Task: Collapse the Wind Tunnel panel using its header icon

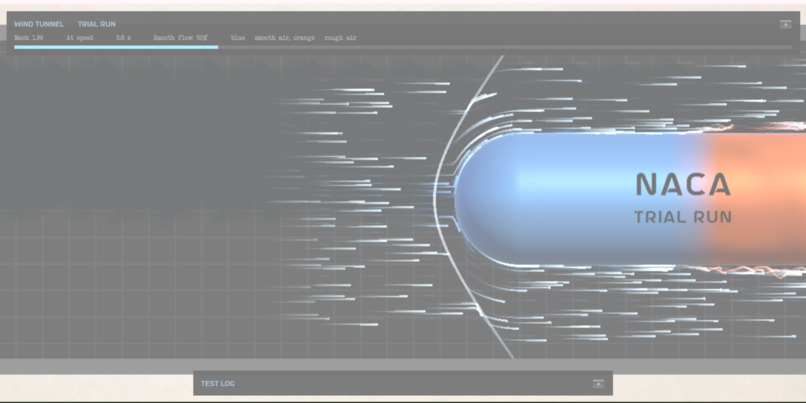Action: click(785, 24)
